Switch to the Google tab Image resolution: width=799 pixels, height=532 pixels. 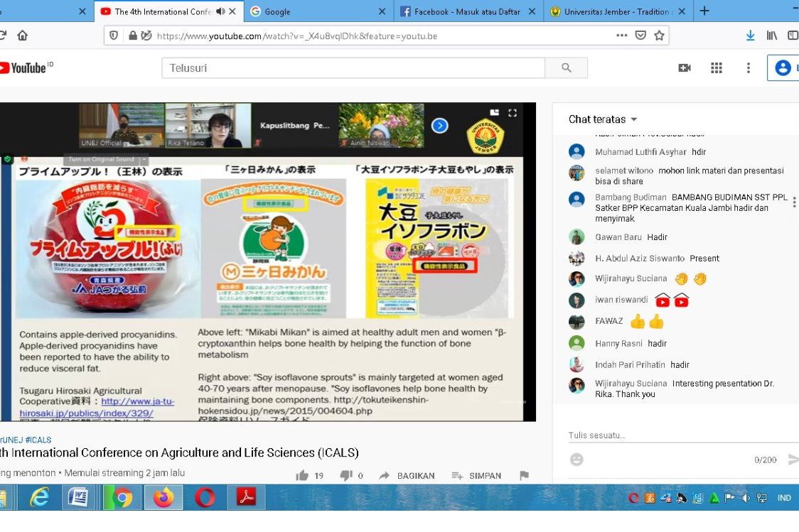point(318,11)
